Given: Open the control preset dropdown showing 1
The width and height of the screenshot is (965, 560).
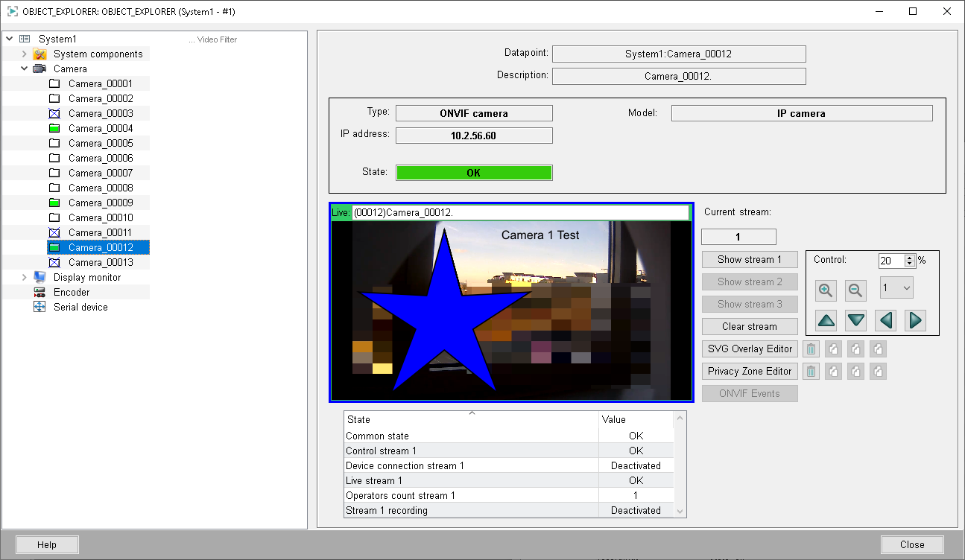Looking at the screenshot, I should point(896,287).
